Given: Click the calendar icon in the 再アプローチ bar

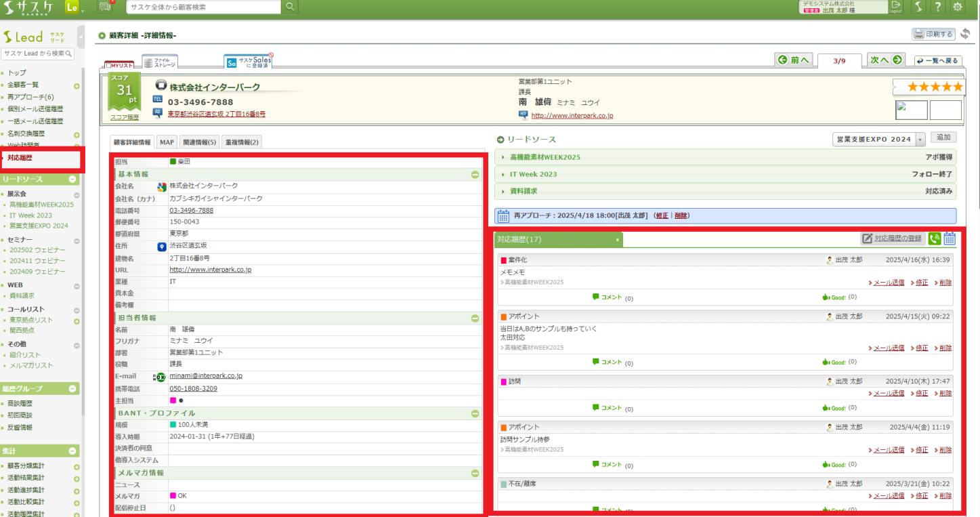Looking at the screenshot, I should coord(503,216).
